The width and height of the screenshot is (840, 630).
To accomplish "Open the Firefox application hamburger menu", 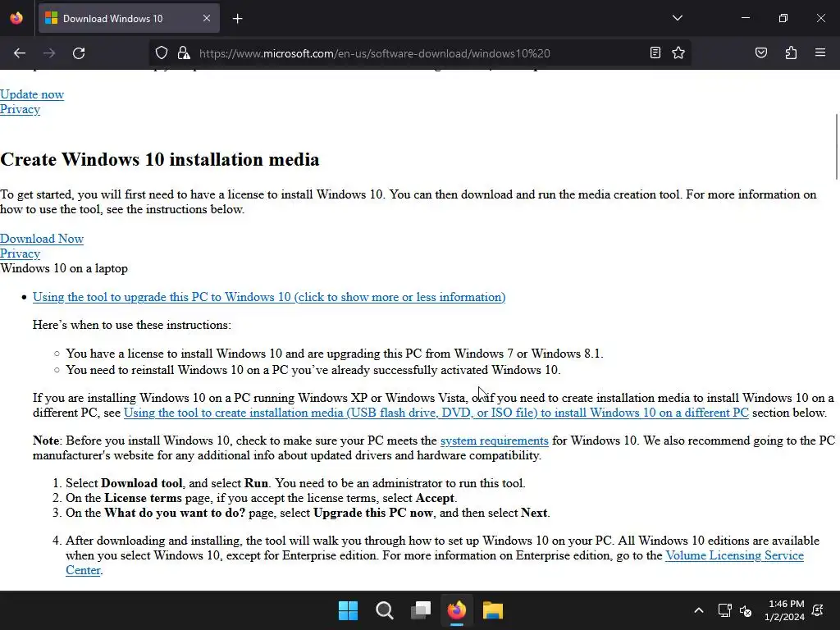I will (820, 52).
